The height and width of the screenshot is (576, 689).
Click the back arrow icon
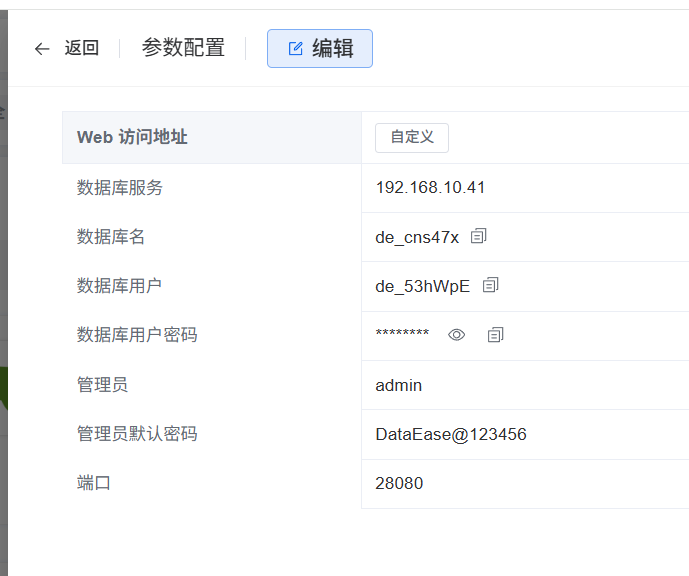pyautogui.click(x=42, y=49)
